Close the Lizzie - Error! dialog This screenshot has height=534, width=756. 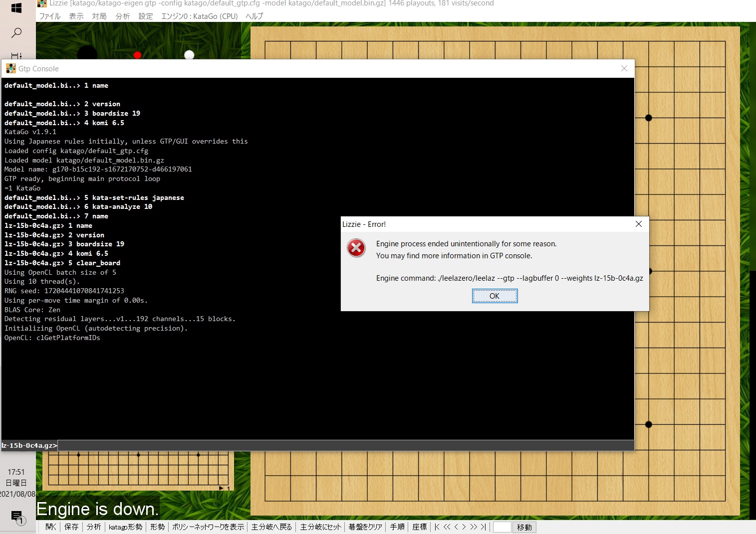pos(639,224)
